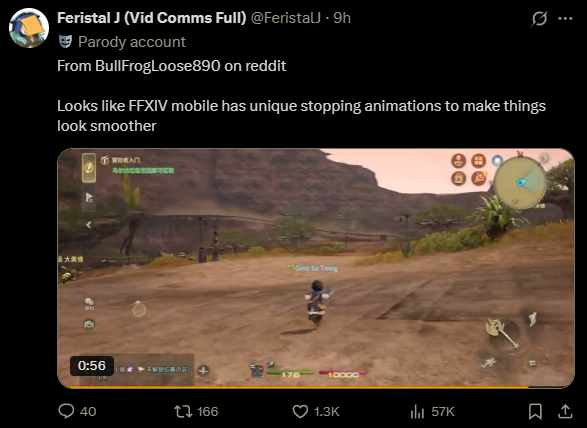Viewport: 587px width, 428px height.
Task: Open Feristal J profile avatar
Action: click(29, 28)
